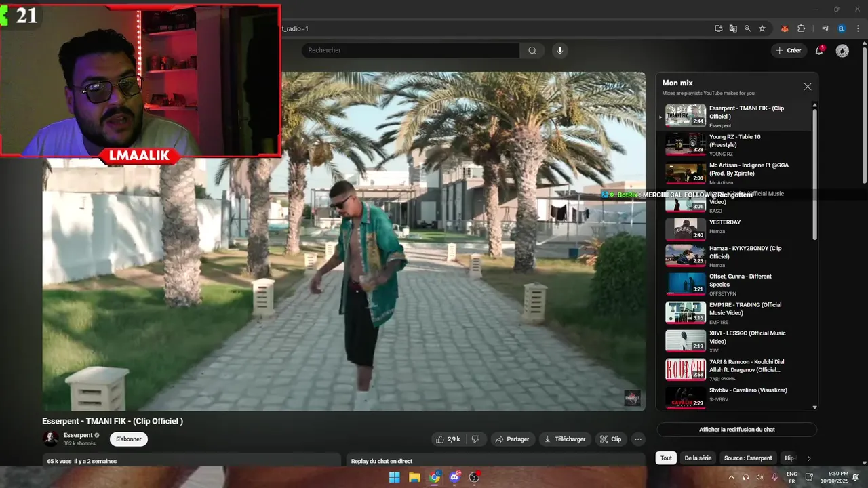The width and height of the screenshot is (868, 488).
Task: Open the Esserpent channel avatar
Action: coord(50,439)
